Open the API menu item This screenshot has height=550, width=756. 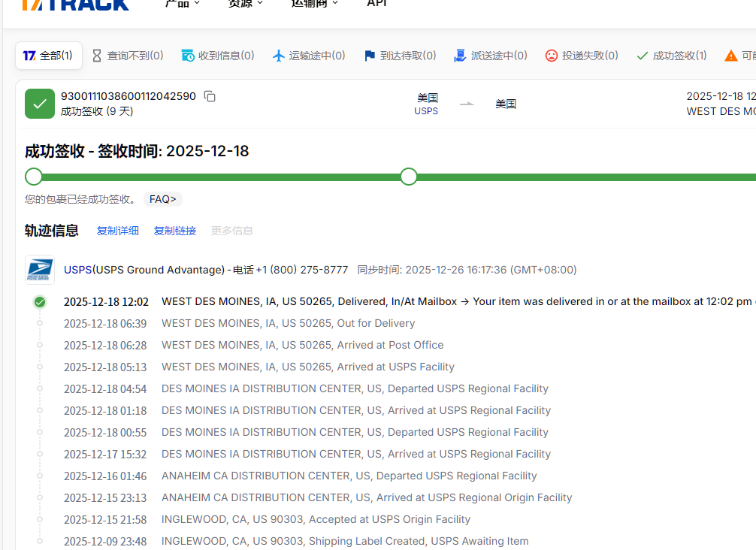point(376,3)
